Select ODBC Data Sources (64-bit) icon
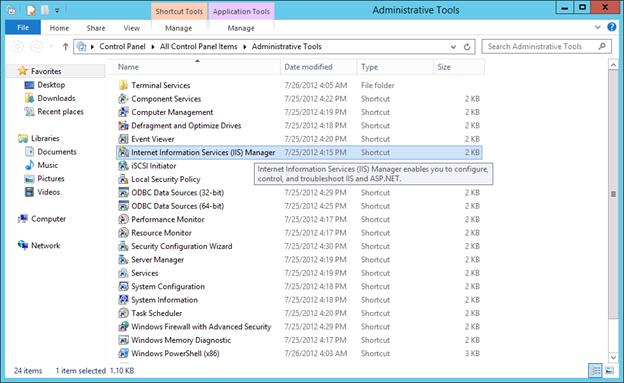The image size is (624, 383). click(x=123, y=206)
